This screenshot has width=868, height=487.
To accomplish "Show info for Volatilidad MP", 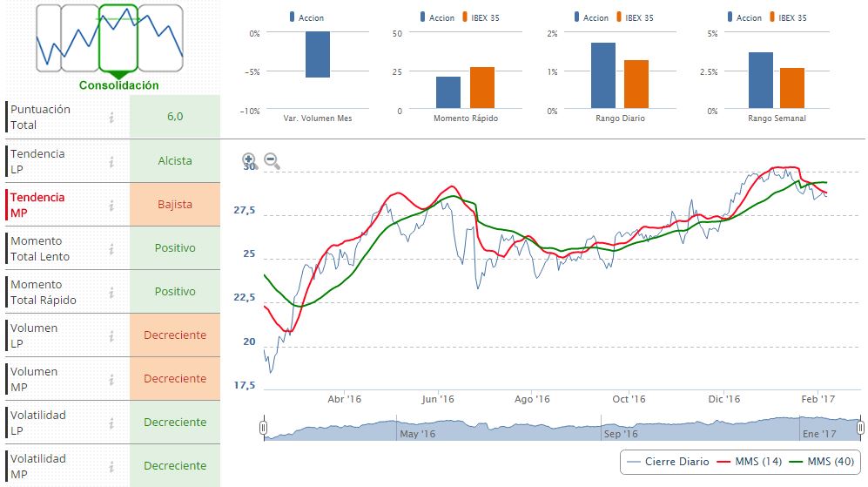I will pyautogui.click(x=111, y=466).
